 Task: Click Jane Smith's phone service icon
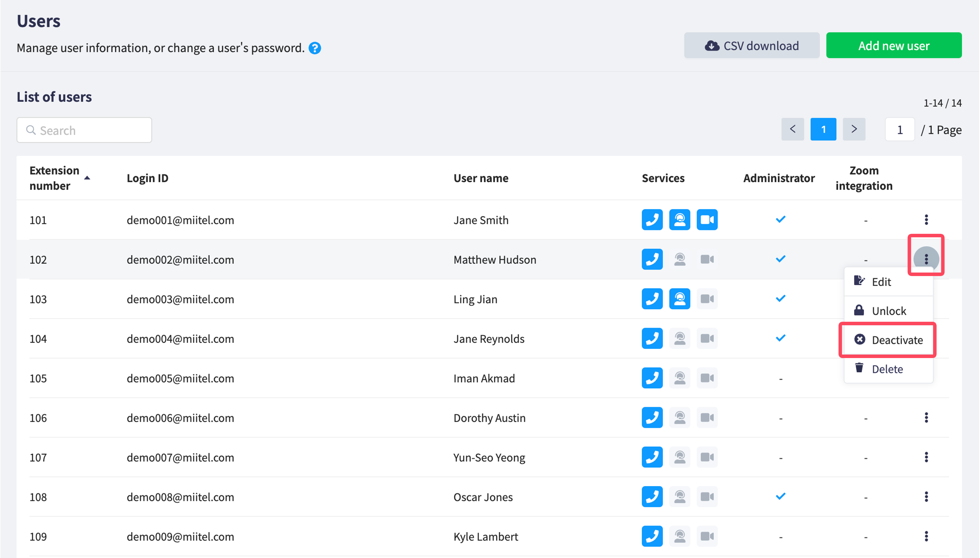tap(652, 220)
